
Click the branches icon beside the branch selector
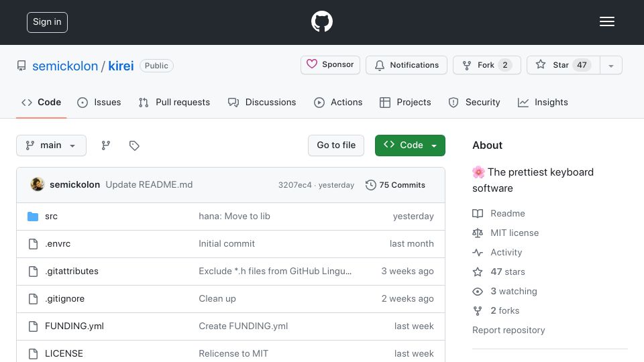tap(105, 145)
